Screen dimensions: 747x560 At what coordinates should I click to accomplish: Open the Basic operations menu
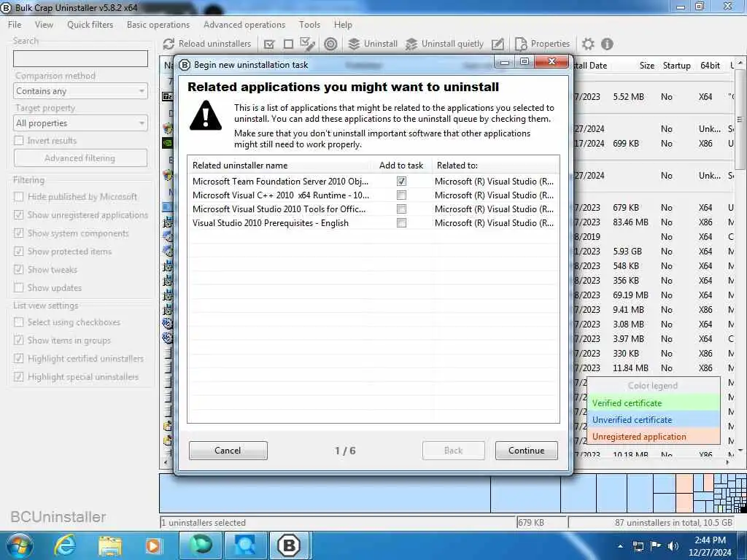tap(158, 25)
